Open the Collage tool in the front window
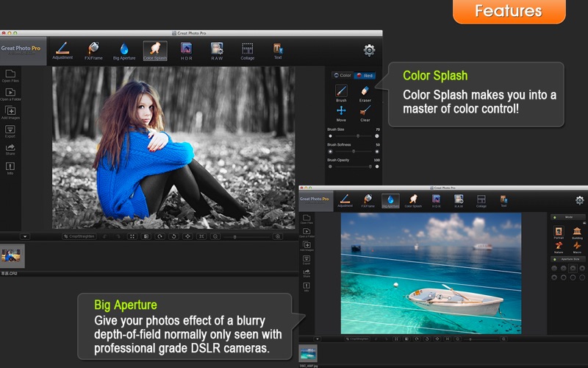This screenshot has height=368, width=588. pos(481,201)
